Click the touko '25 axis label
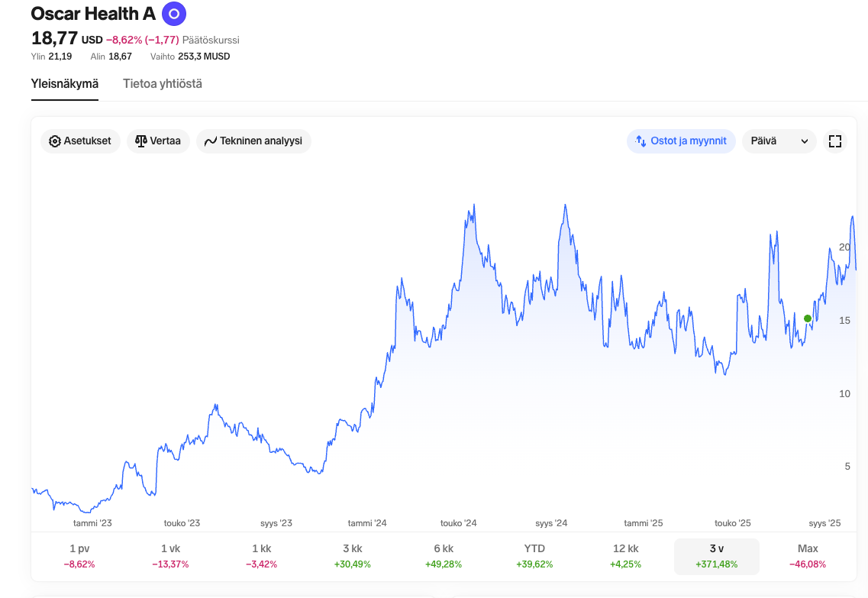This screenshot has height=598, width=868. (733, 523)
